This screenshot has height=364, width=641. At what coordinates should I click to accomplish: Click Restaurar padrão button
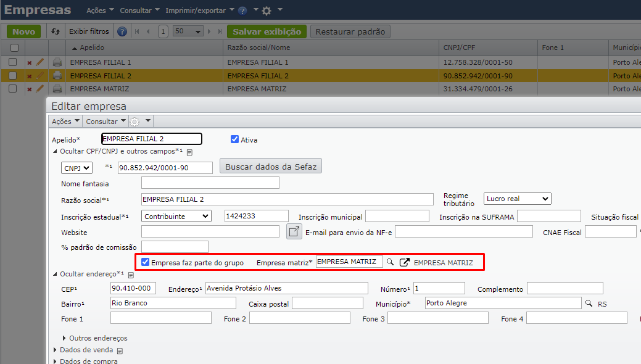[x=350, y=31]
